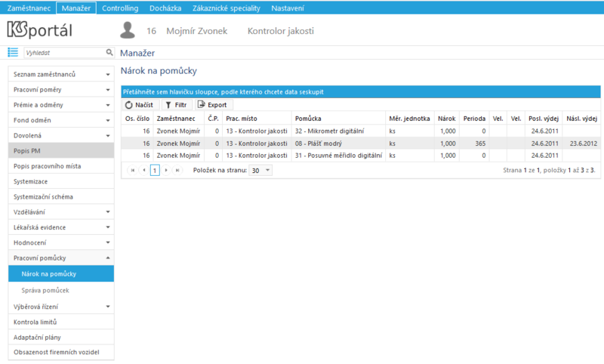Viewport: 604px width, 364px height.
Task: Sort by Zaměstnanec column header
Action: (178, 119)
